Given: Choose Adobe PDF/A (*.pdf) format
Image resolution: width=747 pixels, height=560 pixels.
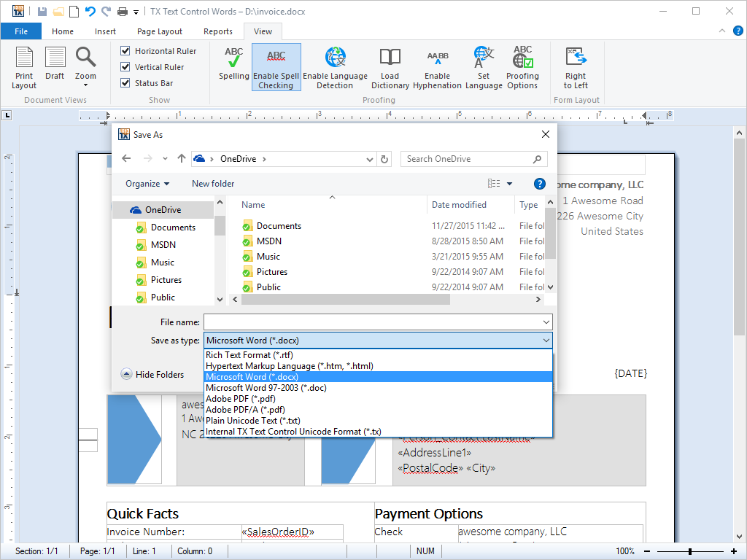Looking at the screenshot, I should pyautogui.click(x=379, y=410).
